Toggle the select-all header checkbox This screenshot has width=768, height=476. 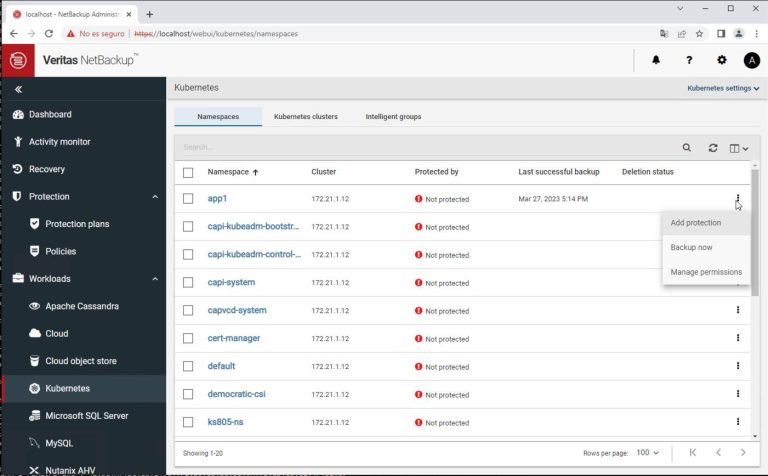coord(188,172)
